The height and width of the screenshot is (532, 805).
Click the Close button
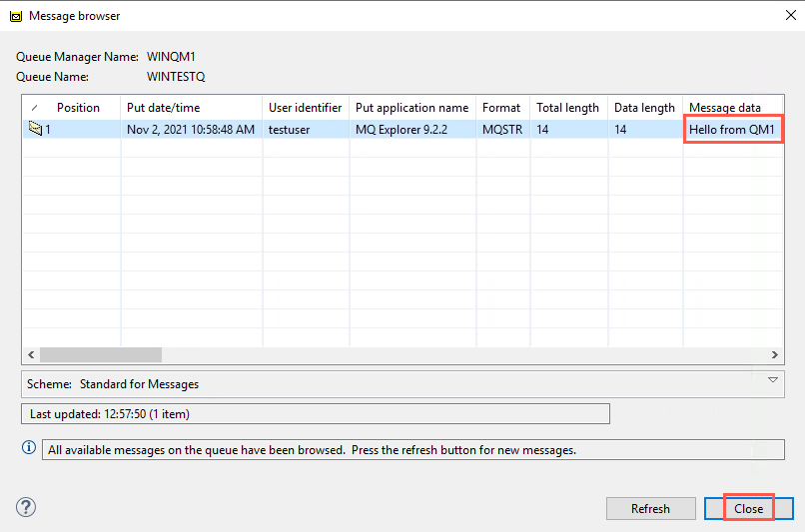pyautogui.click(x=748, y=508)
